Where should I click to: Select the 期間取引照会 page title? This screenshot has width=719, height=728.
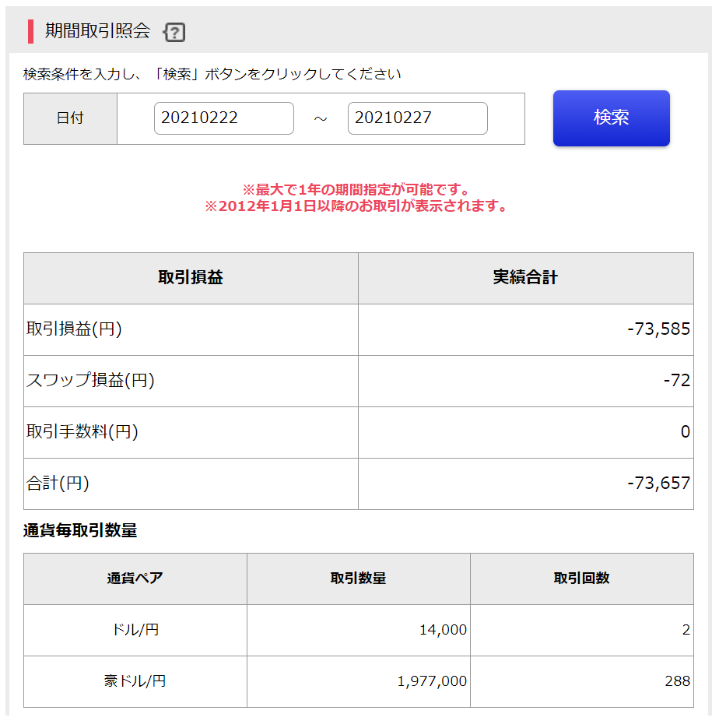(x=97, y=31)
